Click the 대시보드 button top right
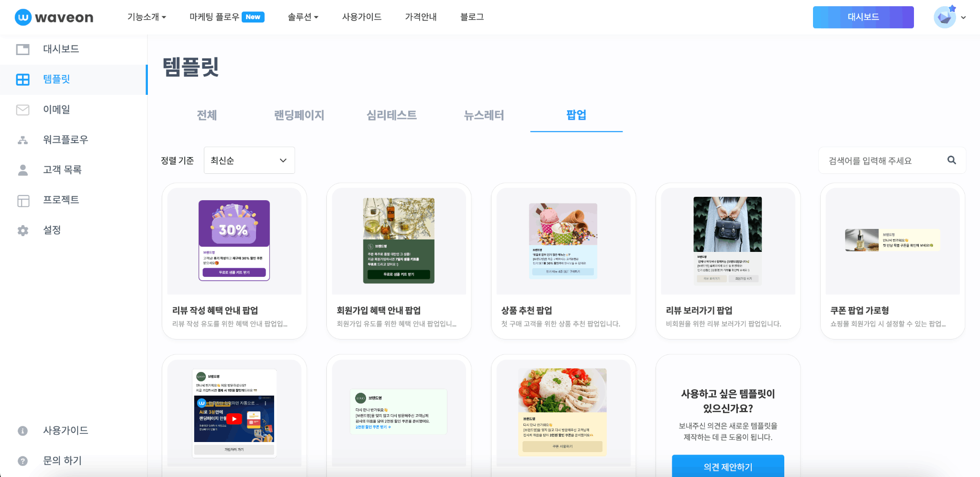 [863, 17]
